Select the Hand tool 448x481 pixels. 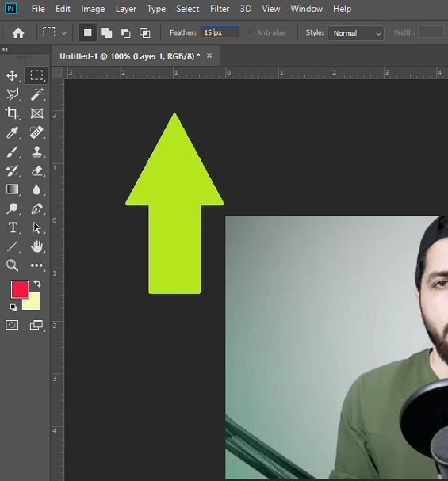[36, 246]
